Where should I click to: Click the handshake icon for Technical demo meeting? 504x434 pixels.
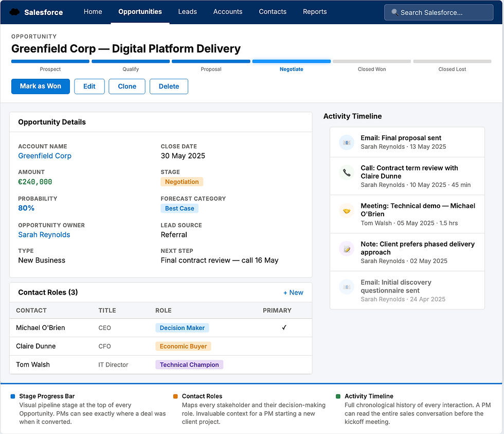[x=347, y=211]
